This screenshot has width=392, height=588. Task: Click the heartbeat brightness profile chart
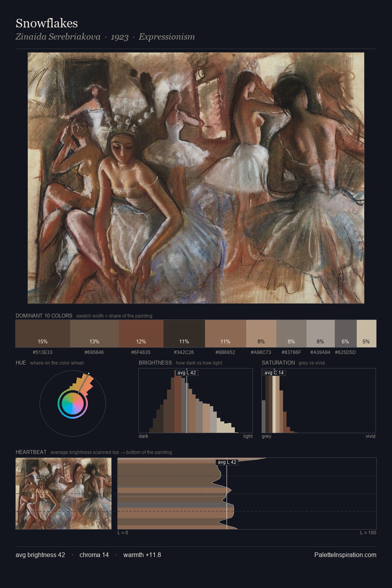pyautogui.click(x=247, y=494)
